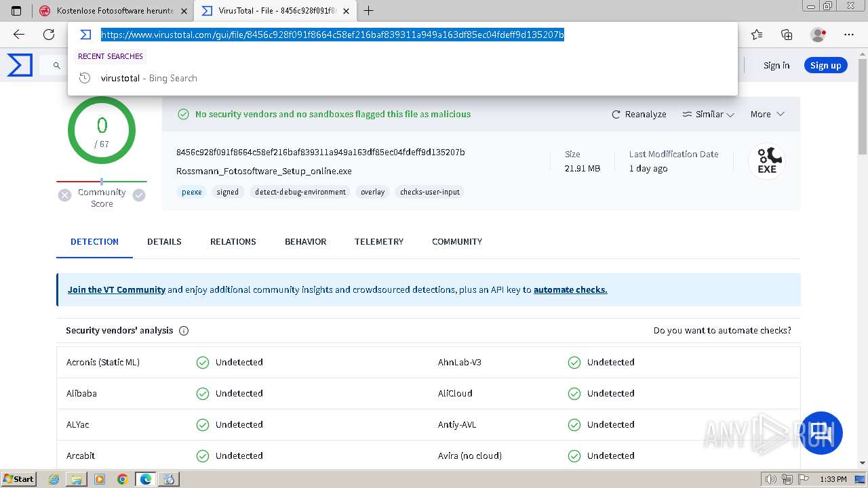This screenshot has width=868, height=488.
Task: Select the DETECTION tab
Action: (x=94, y=242)
